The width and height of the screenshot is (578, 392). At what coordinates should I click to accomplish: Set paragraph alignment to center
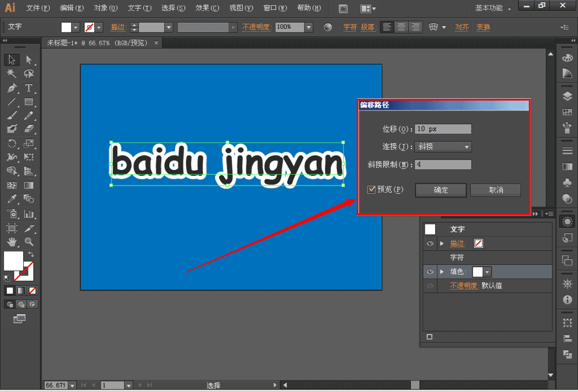pyautogui.click(x=401, y=27)
